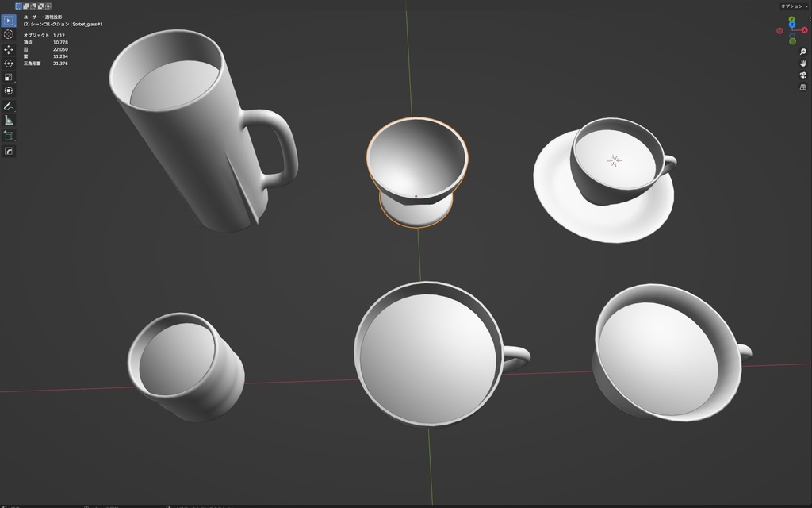Click the オブジェクト 1/12 statistic
Image resolution: width=812 pixels, height=508 pixels.
[x=44, y=35]
